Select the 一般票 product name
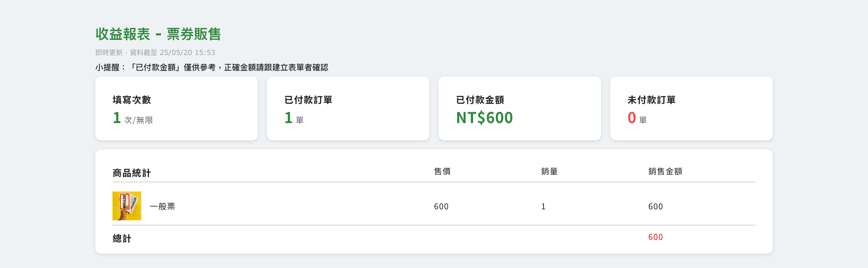Screen dimensions: 868x268 162,206
